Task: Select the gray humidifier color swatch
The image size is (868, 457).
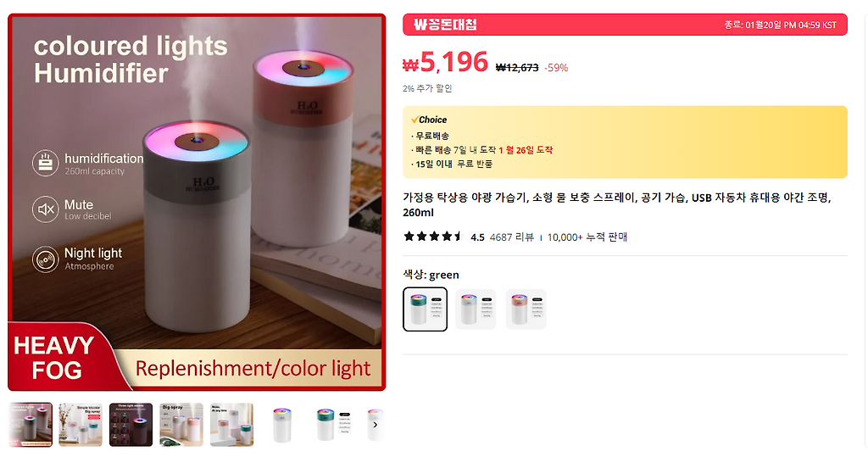Action: tap(476, 309)
